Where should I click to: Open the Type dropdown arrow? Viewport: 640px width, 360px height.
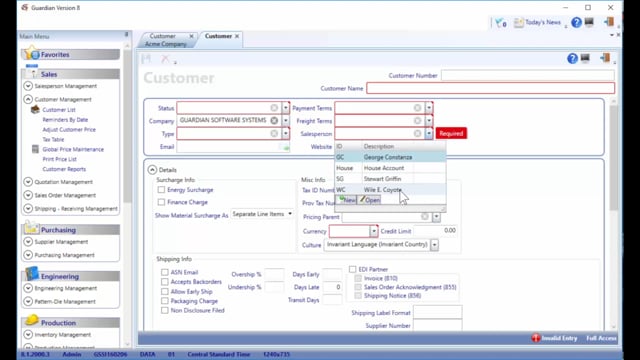tap(285, 133)
